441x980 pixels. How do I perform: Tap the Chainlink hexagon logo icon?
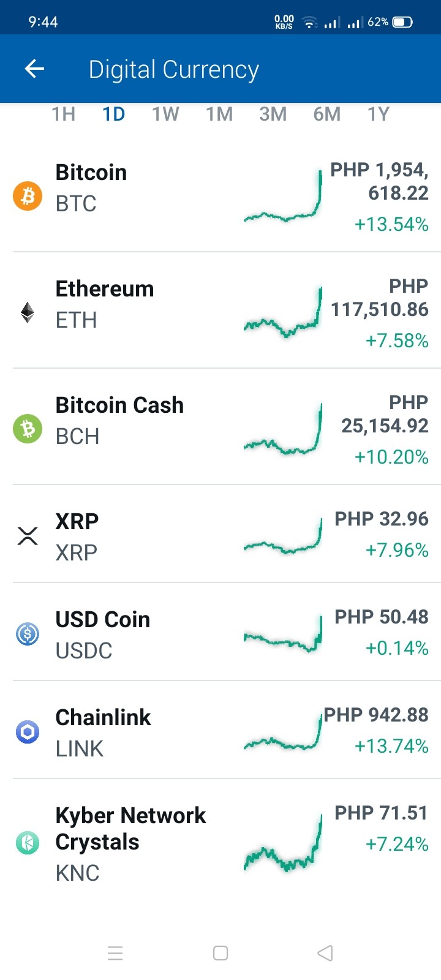pos(28,732)
